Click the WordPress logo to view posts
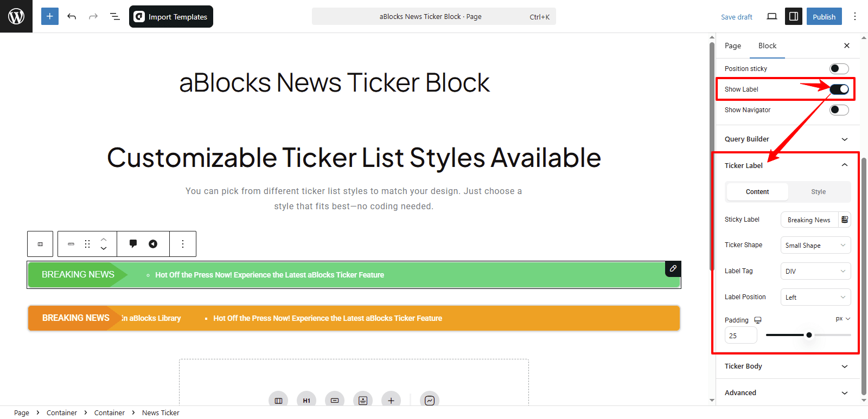 pyautogui.click(x=16, y=16)
